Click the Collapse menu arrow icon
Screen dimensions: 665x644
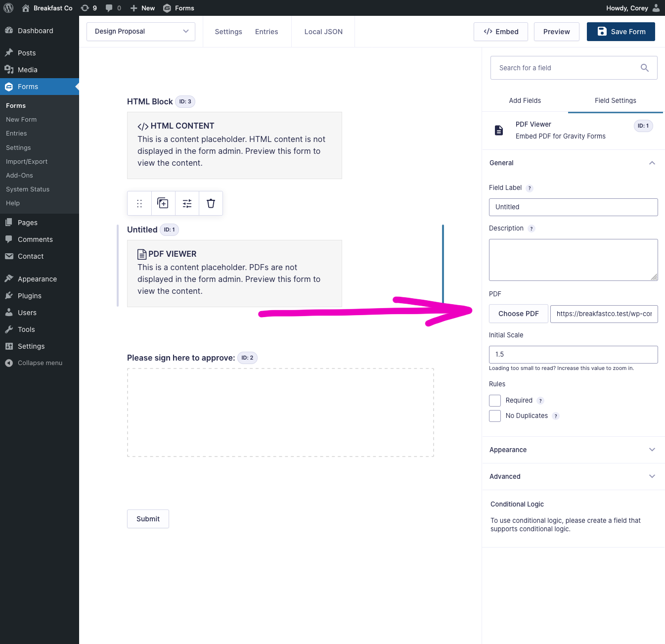(x=9, y=363)
